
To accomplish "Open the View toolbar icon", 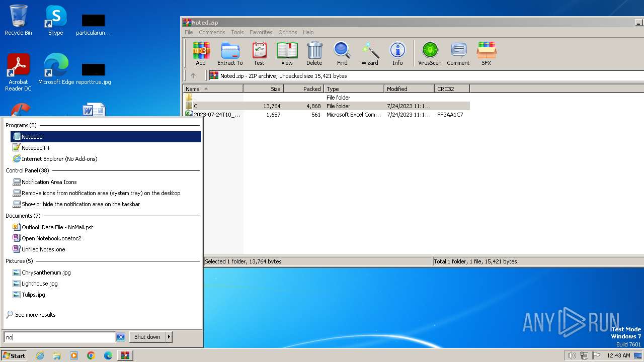I will point(287,54).
